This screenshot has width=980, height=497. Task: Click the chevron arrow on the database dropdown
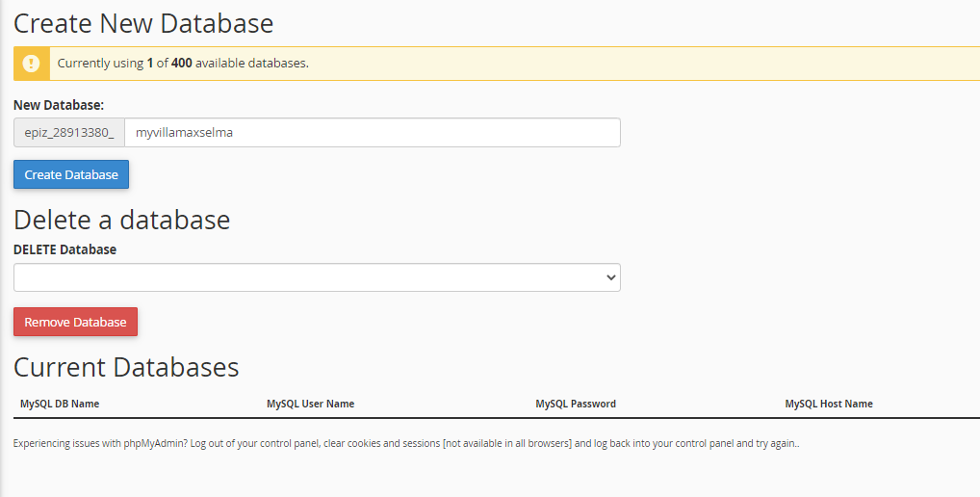[610, 277]
